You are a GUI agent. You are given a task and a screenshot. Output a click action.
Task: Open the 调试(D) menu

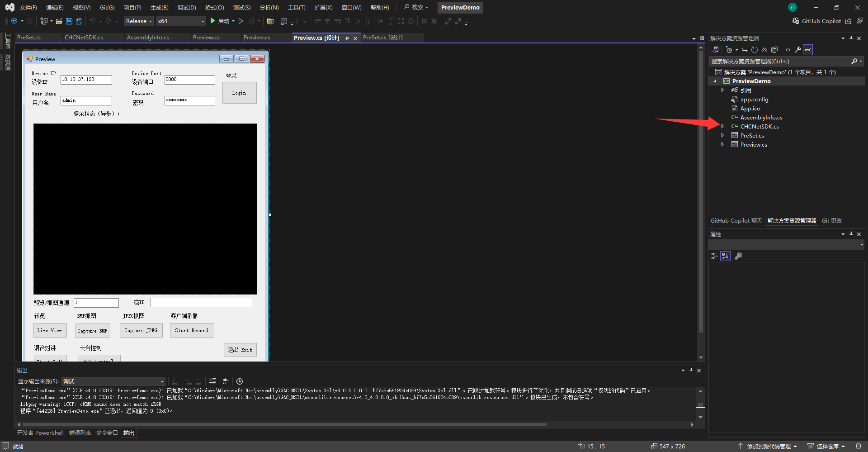tap(187, 8)
